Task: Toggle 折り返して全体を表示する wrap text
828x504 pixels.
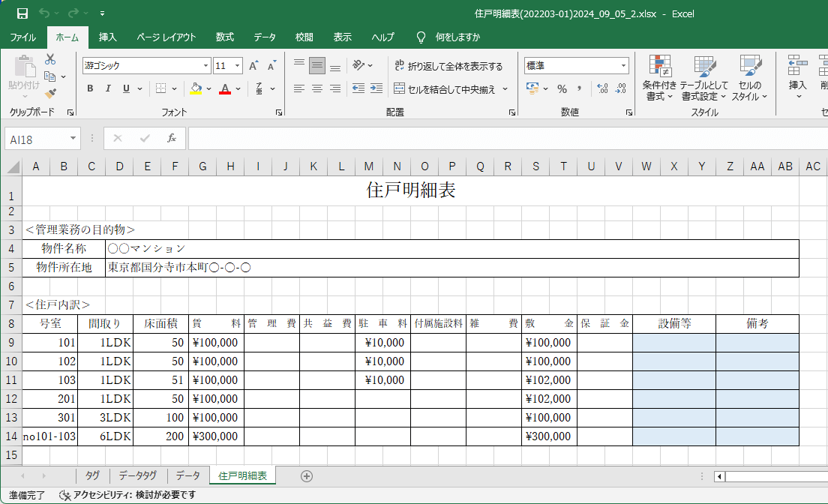Action: (x=448, y=66)
